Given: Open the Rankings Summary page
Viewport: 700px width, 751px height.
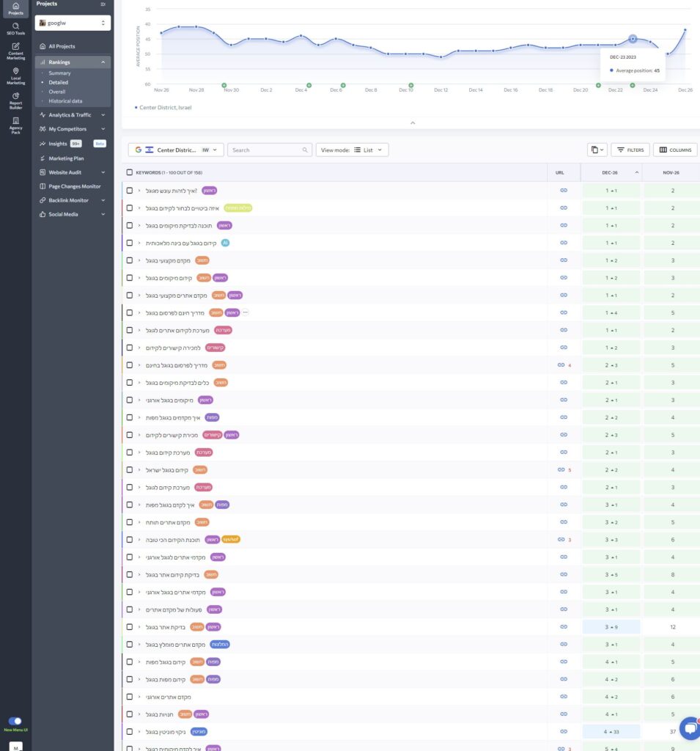Looking at the screenshot, I should pos(59,73).
